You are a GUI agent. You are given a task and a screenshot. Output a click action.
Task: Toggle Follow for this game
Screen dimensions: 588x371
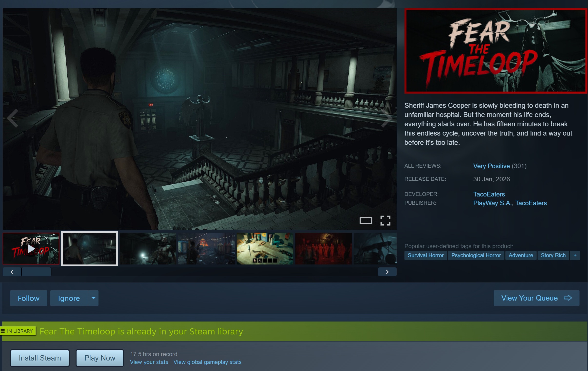click(x=29, y=298)
